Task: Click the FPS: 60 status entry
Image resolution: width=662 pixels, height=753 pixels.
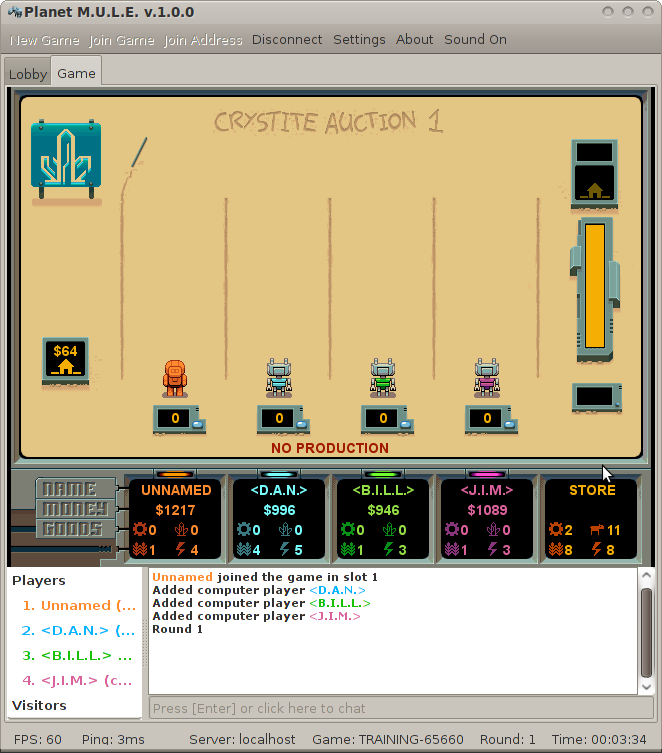Action: tap(37, 739)
